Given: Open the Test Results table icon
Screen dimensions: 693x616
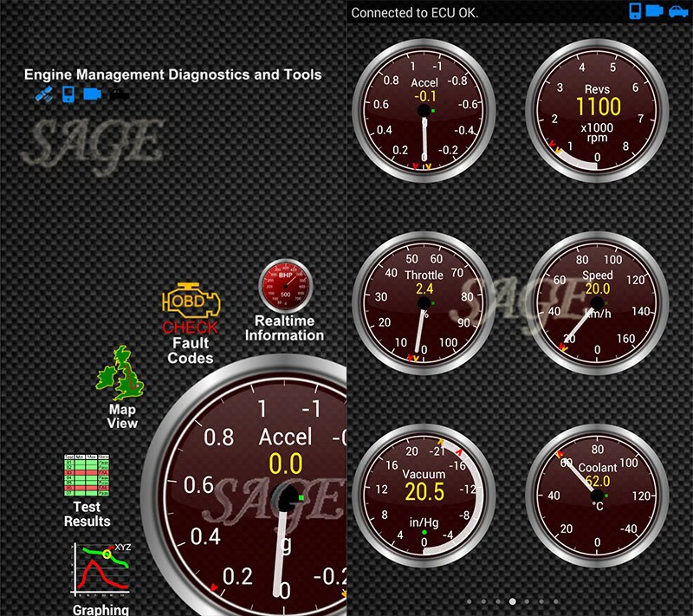Looking at the screenshot, I should pyautogui.click(x=87, y=476).
